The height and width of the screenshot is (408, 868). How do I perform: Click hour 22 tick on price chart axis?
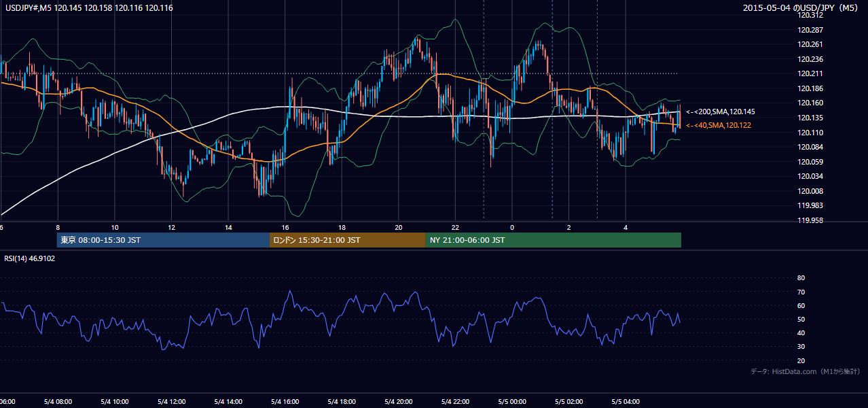pos(455,227)
